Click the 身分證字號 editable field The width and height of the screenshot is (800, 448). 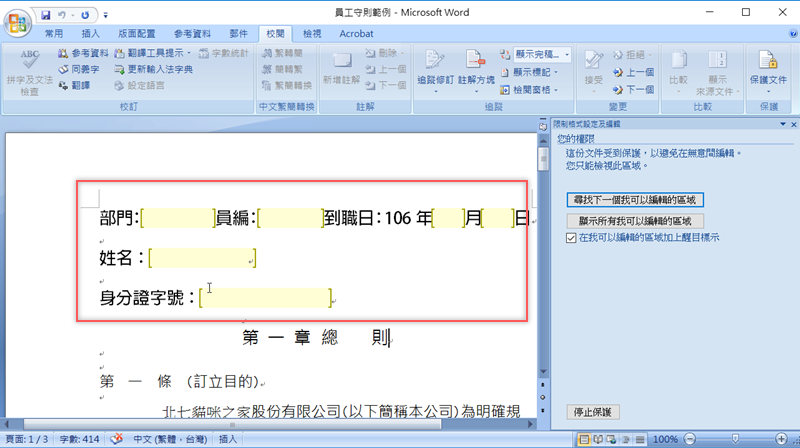click(x=265, y=298)
